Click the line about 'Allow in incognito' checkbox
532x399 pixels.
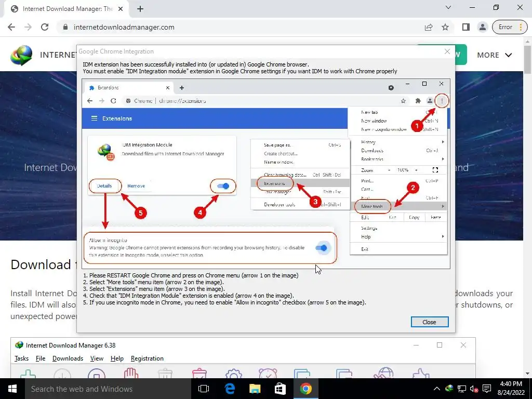pos(224,302)
